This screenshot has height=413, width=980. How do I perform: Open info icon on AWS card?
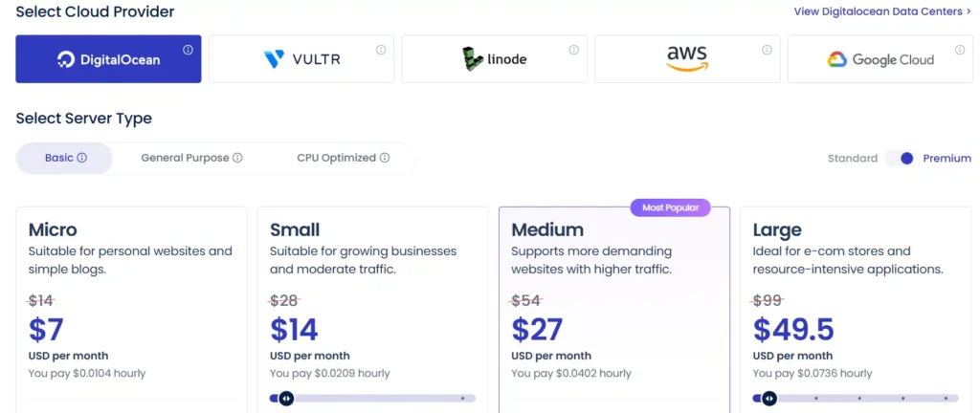tap(767, 50)
